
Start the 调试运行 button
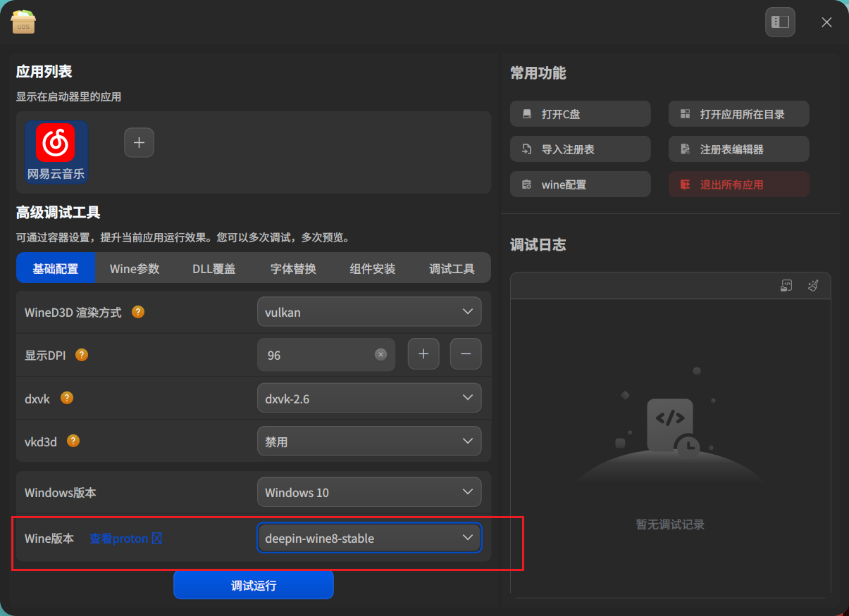click(x=254, y=585)
